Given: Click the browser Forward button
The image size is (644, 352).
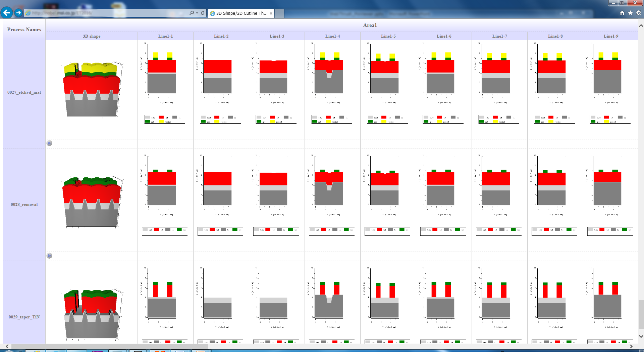Looking at the screenshot, I should [18, 13].
